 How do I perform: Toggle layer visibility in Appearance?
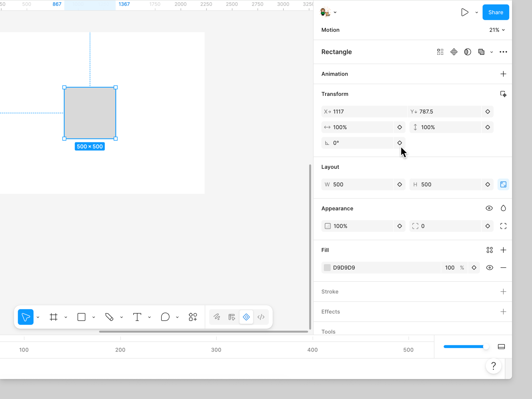pos(489,208)
